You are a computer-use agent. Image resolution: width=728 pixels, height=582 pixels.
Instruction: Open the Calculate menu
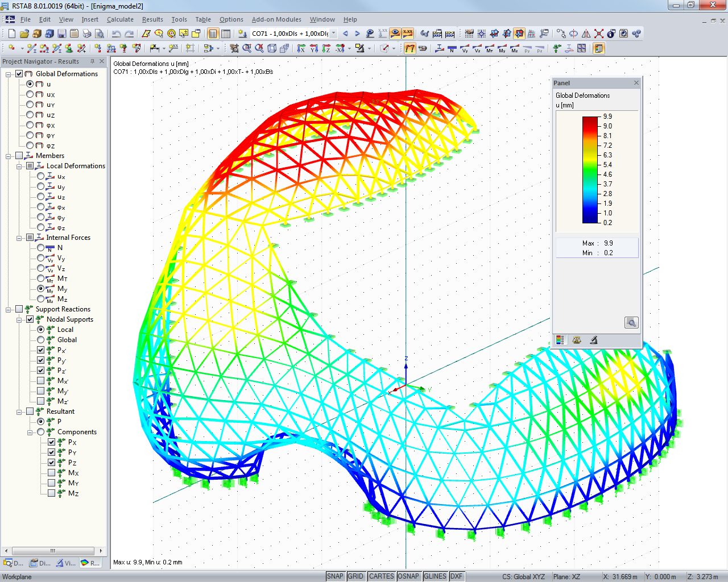click(x=120, y=19)
